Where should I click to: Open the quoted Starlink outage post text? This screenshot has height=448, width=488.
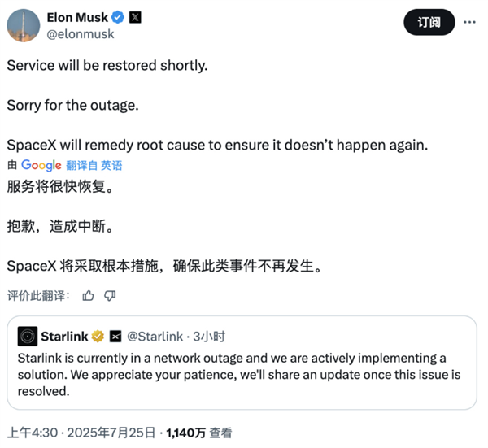point(236,374)
